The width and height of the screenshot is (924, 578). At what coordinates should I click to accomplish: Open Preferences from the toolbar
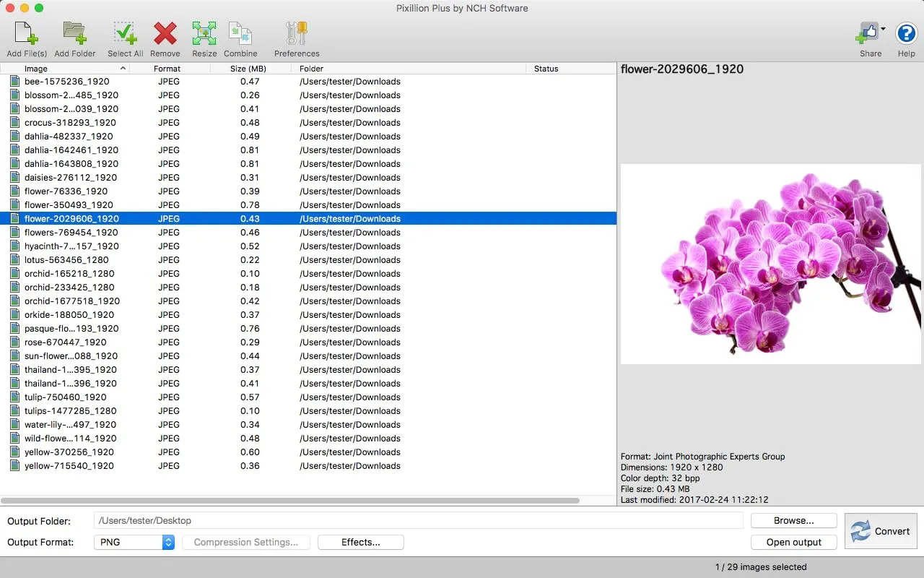point(297,33)
